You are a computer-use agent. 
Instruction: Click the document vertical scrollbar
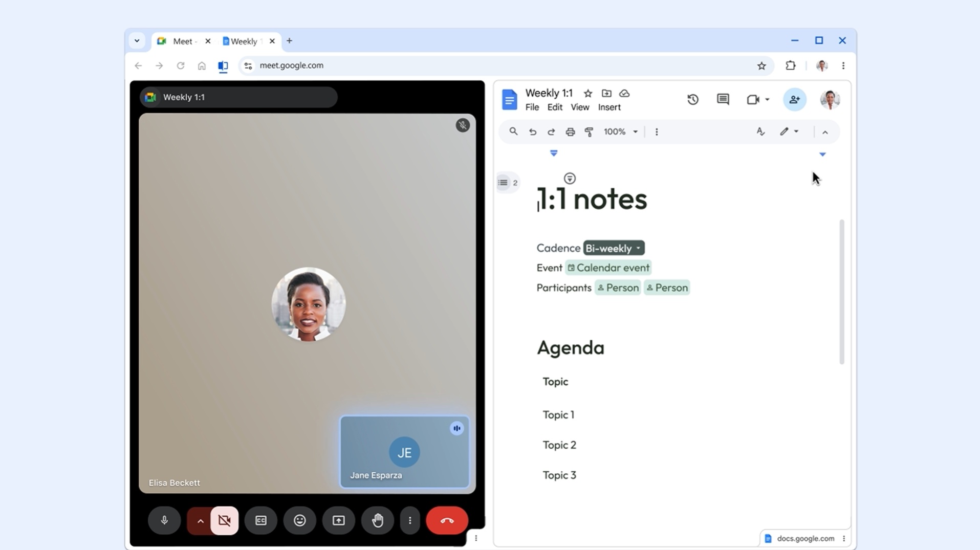pos(842,292)
